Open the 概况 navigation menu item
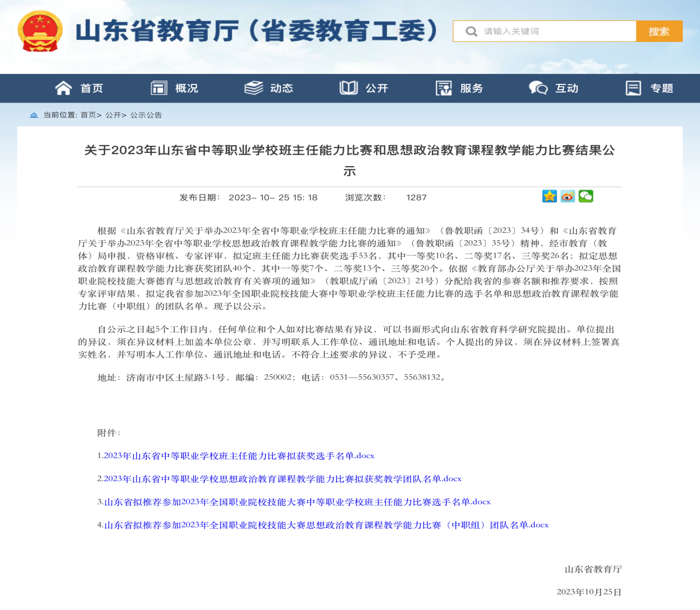700x610 pixels. click(x=186, y=88)
